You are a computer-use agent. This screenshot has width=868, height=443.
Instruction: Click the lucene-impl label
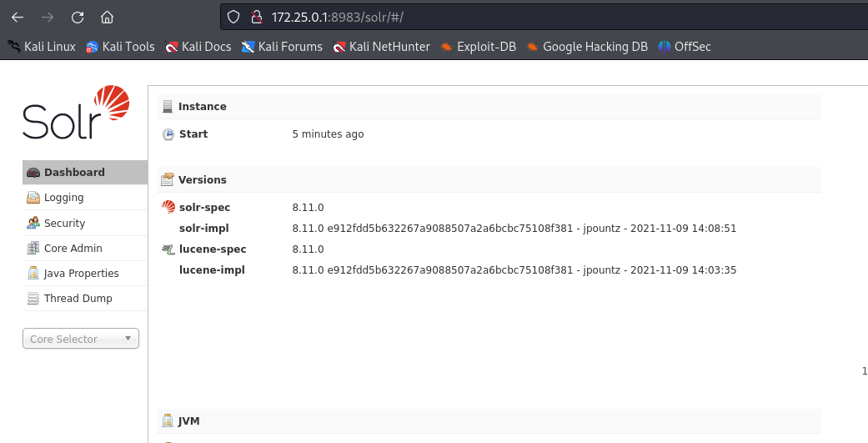coord(212,270)
